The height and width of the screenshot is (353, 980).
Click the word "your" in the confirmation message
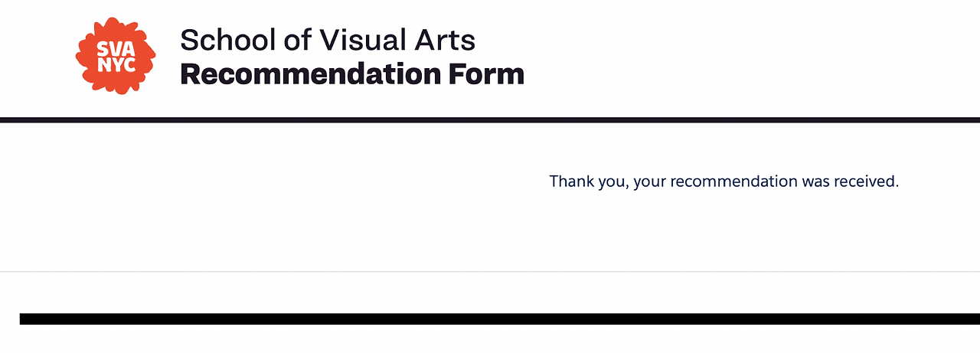pos(650,181)
